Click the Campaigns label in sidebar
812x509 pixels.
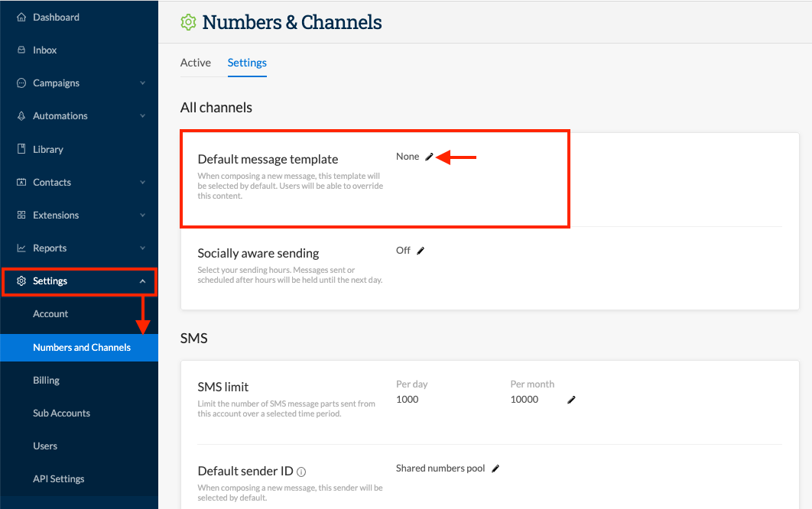pos(56,83)
